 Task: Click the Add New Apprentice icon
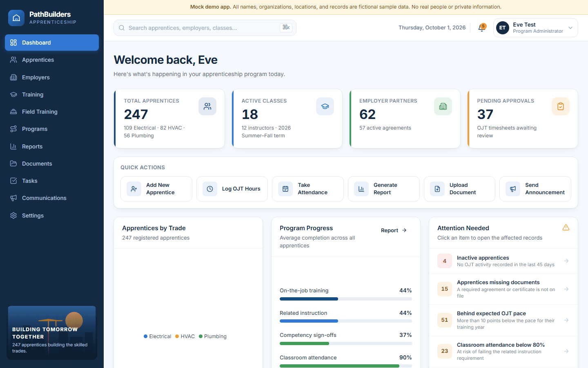coord(134,189)
